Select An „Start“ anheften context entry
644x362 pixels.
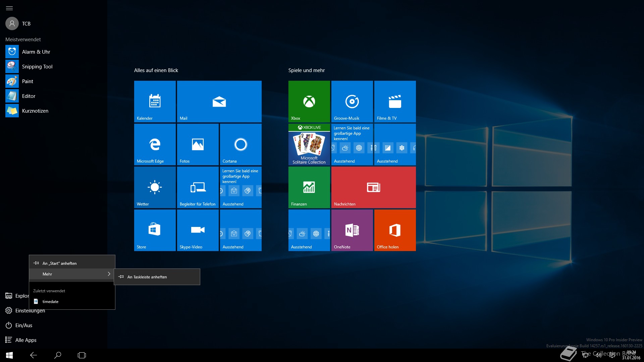pyautogui.click(x=72, y=263)
